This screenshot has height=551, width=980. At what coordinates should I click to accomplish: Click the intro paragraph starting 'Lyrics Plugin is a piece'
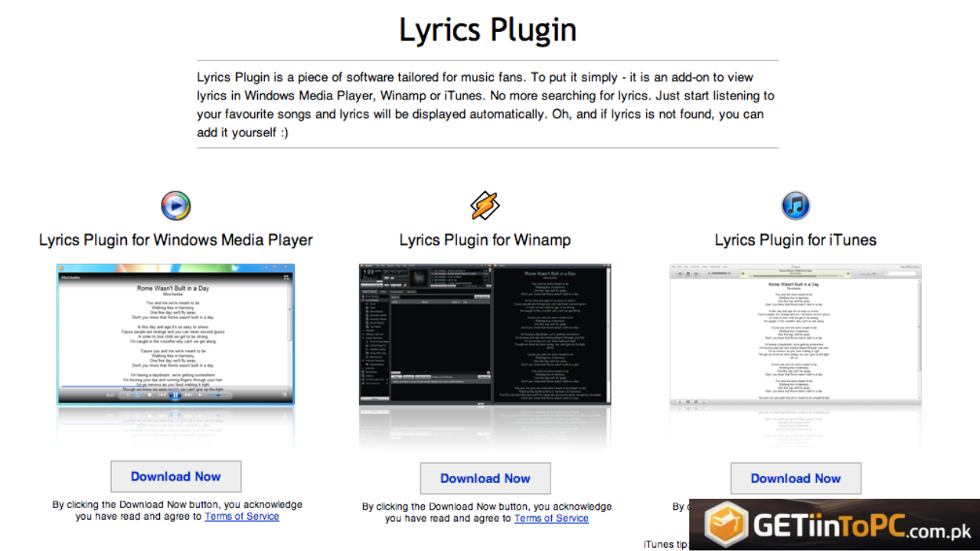point(487,105)
